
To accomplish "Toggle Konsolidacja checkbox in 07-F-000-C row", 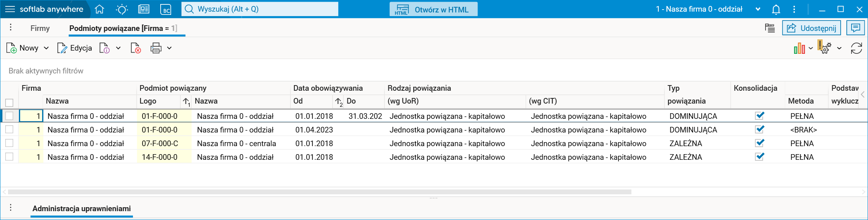I will coord(759,143).
